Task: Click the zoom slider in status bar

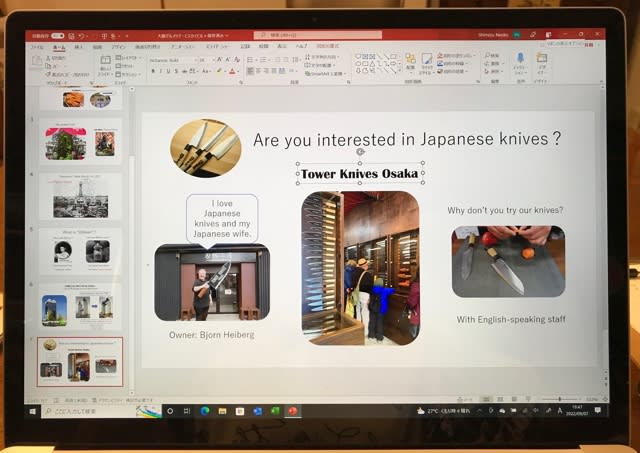Action: point(560,399)
